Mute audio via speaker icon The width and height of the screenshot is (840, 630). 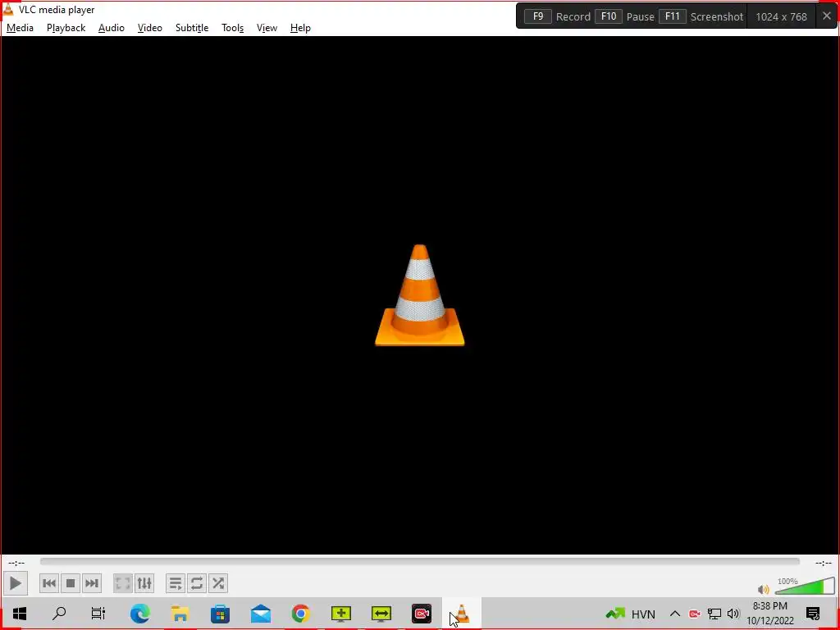[764, 589]
